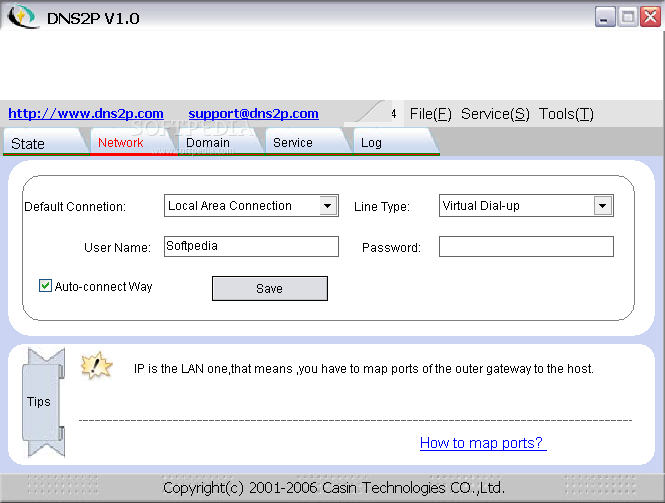Open the Service(S) menu
Screen dimensions: 665x503
495,114
